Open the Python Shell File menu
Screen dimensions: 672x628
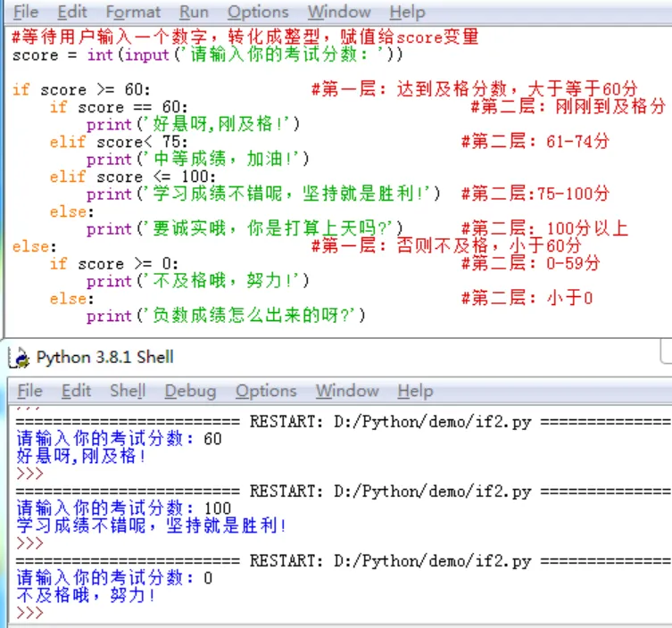[x=29, y=391]
